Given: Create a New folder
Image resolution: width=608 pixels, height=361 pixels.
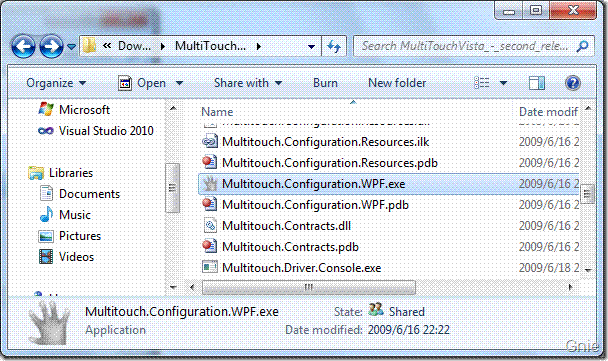Looking at the screenshot, I should [397, 83].
